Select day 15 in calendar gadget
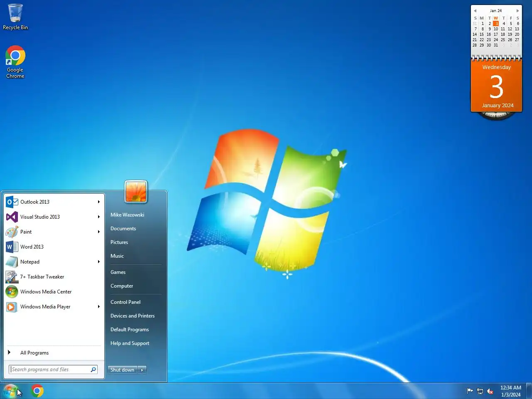 pyautogui.click(x=482, y=34)
